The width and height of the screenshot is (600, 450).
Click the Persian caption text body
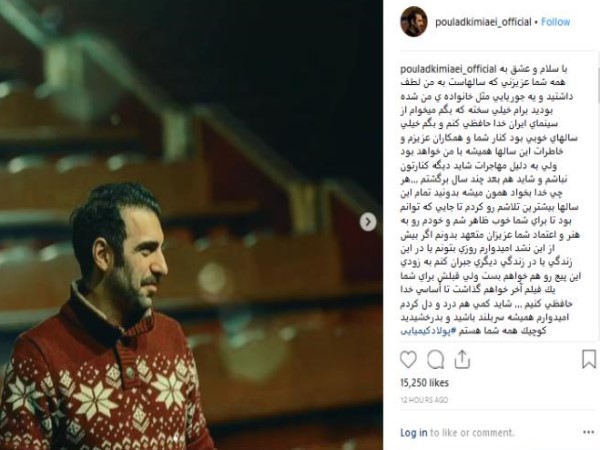[490, 199]
